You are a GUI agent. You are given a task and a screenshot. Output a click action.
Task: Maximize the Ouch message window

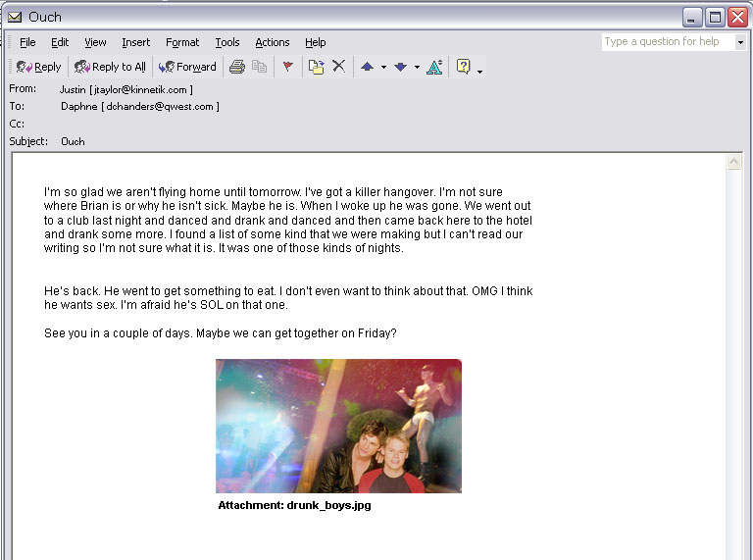[x=715, y=18]
